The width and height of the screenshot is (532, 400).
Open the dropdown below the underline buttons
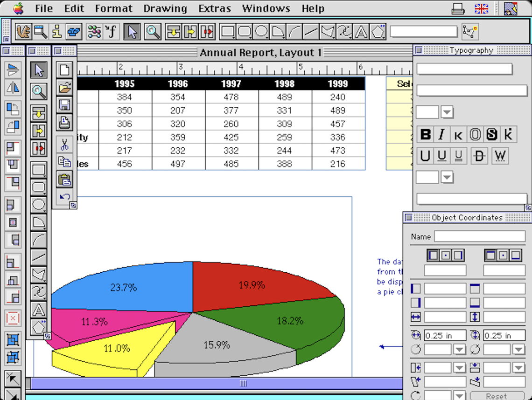click(447, 177)
